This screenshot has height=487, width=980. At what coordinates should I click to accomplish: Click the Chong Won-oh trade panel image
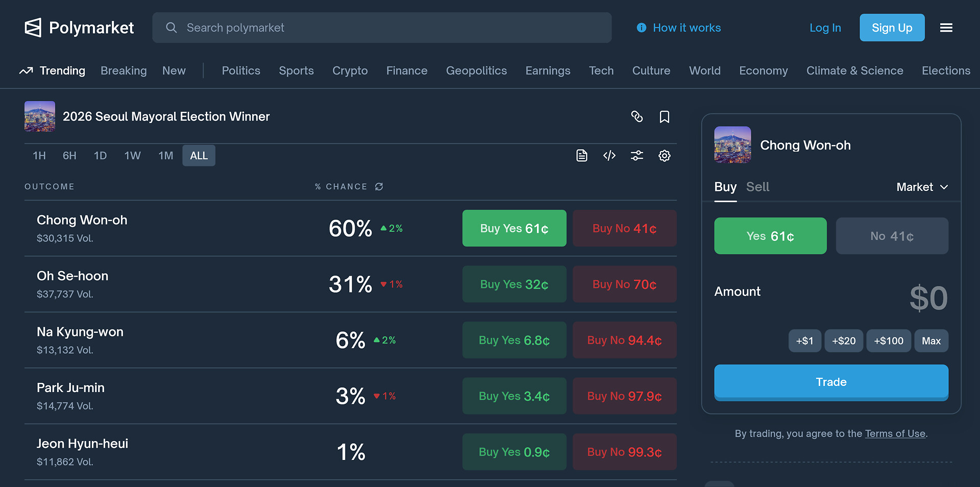(732, 145)
